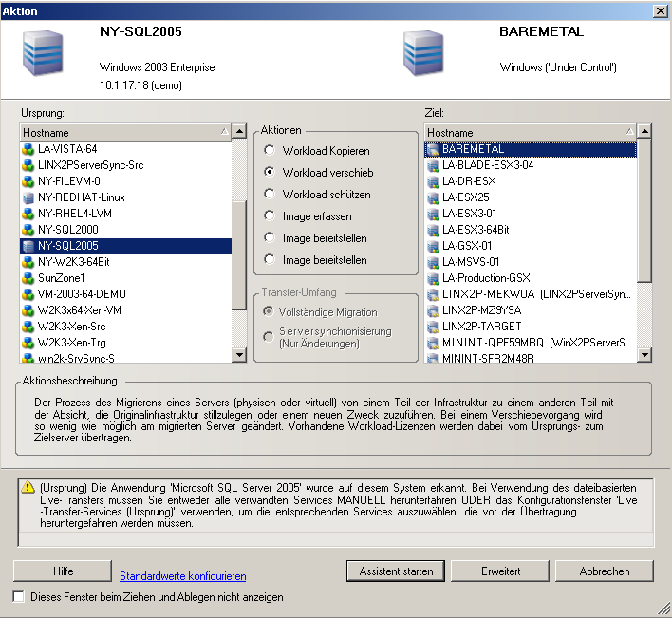The image size is (672, 618).
Task: Click the yellow warning triangle icon
Action: point(28,487)
